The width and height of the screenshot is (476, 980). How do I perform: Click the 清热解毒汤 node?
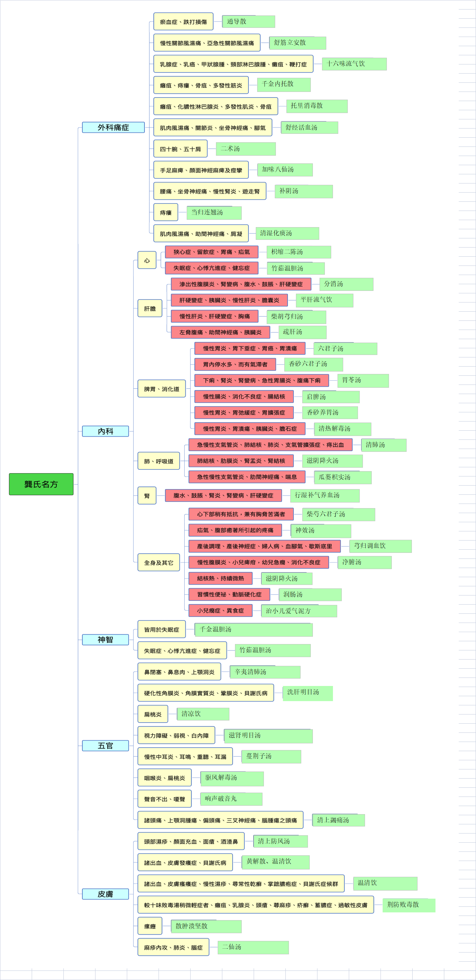[342, 429]
